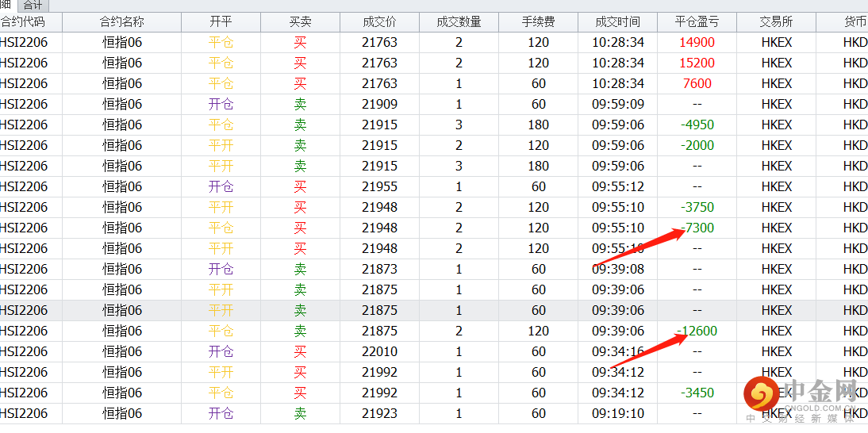
Task: Click the 买卖 column header
Action: click(300, 22)
